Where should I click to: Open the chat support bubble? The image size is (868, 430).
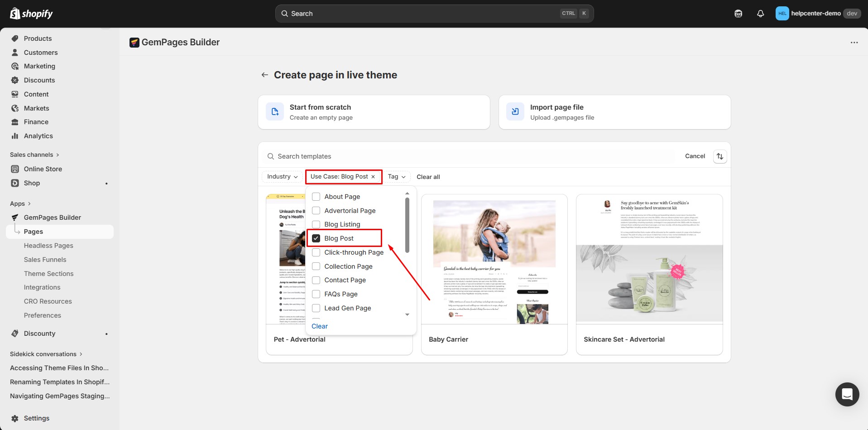pyautogui.click(x=847, y=394)
